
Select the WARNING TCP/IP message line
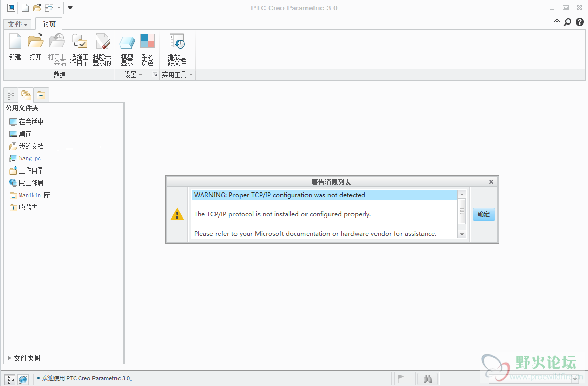coord(324,195)
